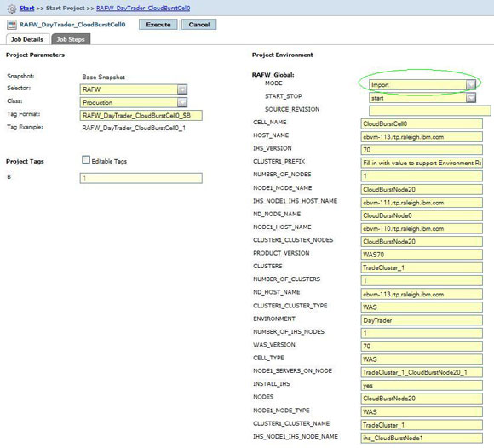Viewport: 494px width, 448px height.
Task: Click the IHS_NODE1_IHS_HOST_NAME input field
Action: pos(422,203)
